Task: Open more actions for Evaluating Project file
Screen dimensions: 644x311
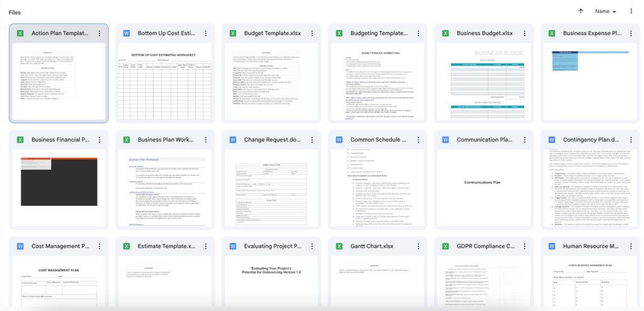Action: pos(312,246)
